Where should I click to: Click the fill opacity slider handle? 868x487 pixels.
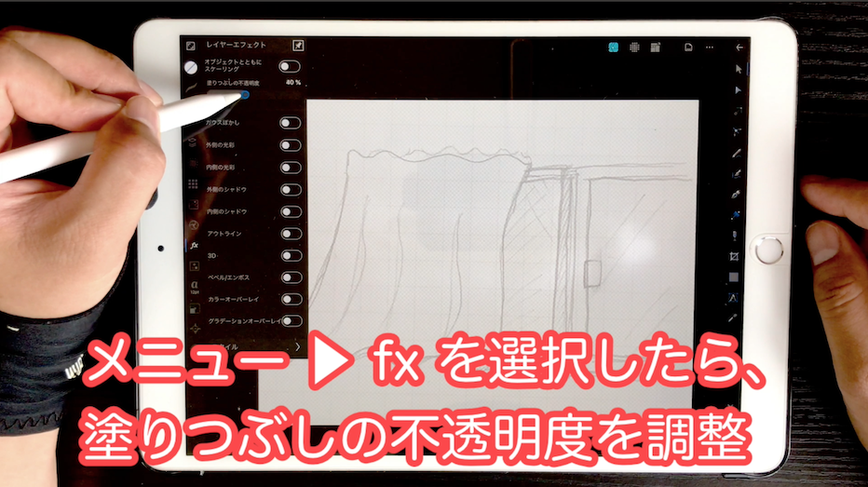coord(244,95)
